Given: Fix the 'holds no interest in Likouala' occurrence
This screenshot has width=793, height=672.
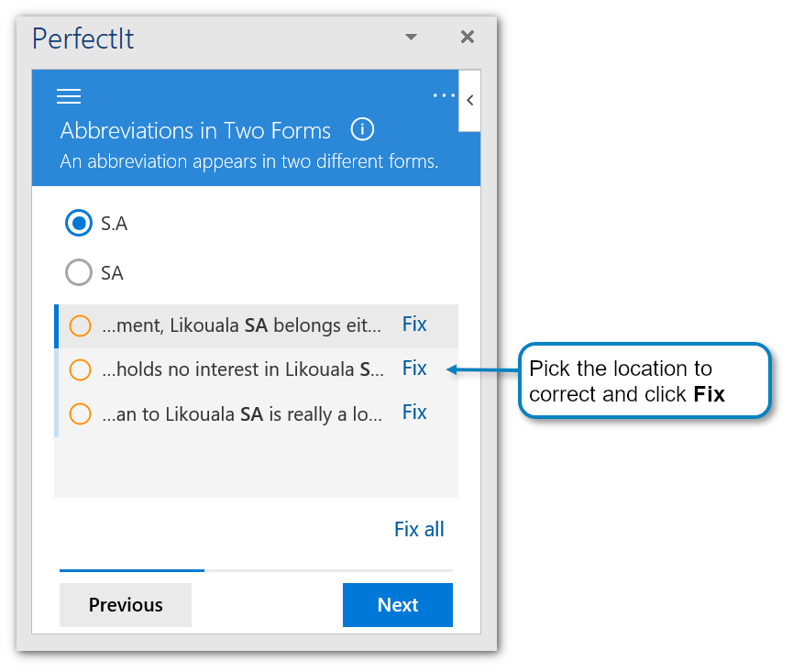Looking at the screenshot, I should [414, 368].
